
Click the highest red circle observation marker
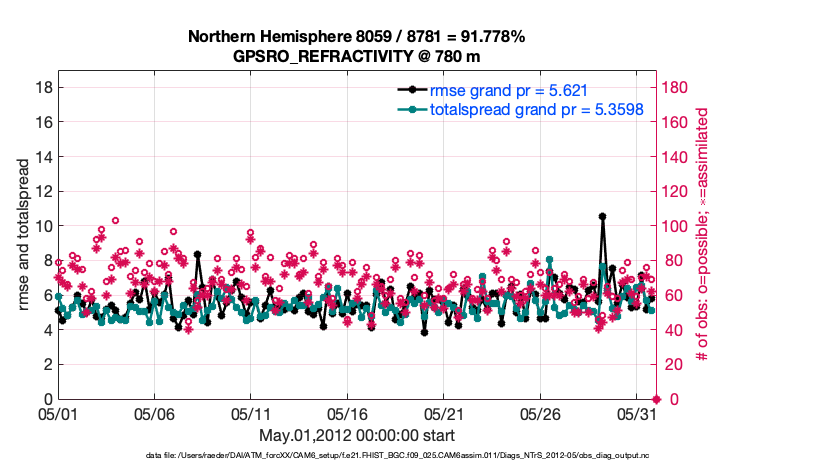point(115,220)
